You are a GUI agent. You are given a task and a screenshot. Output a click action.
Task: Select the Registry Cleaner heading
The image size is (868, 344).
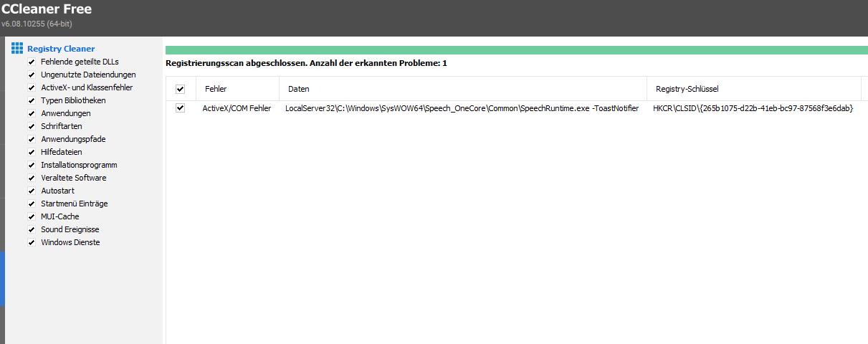[61, 49]
